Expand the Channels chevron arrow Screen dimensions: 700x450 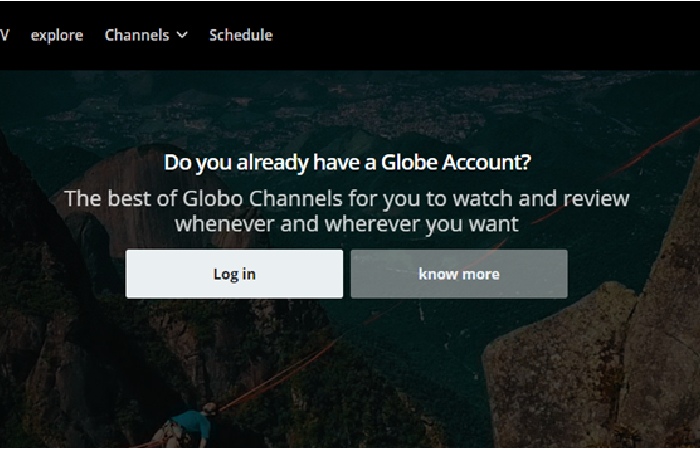point(182,35)
